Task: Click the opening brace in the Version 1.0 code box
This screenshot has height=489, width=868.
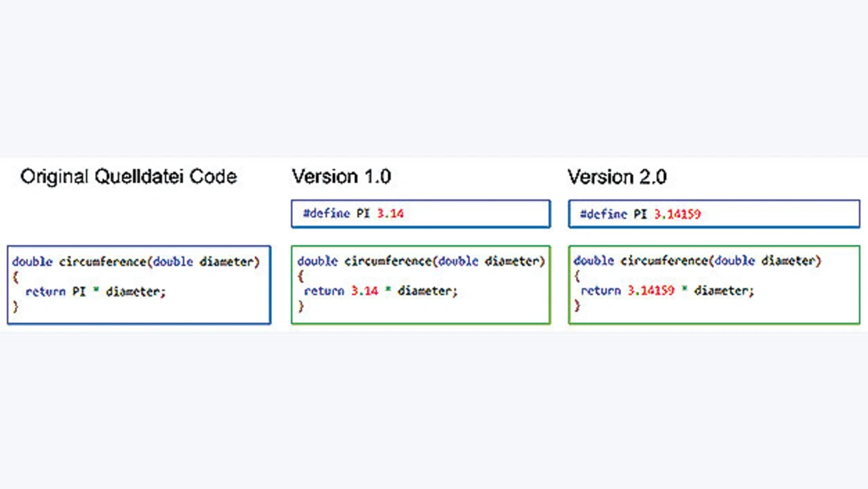Action: coord(301,276)
